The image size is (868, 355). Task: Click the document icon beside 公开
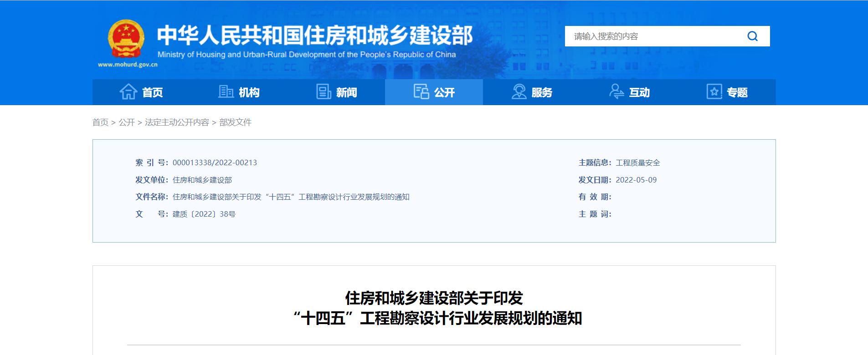coord(421,92)
